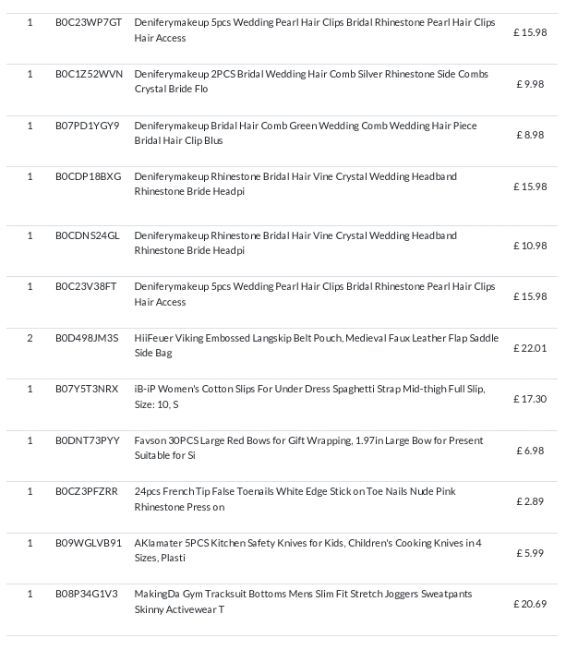
Task: Click the 24pcs French Tip False Toenails title
Action: click(295, 499)
